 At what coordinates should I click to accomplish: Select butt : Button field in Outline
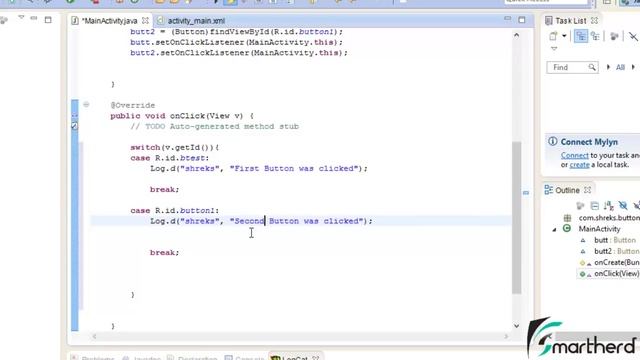pos(615,240)
